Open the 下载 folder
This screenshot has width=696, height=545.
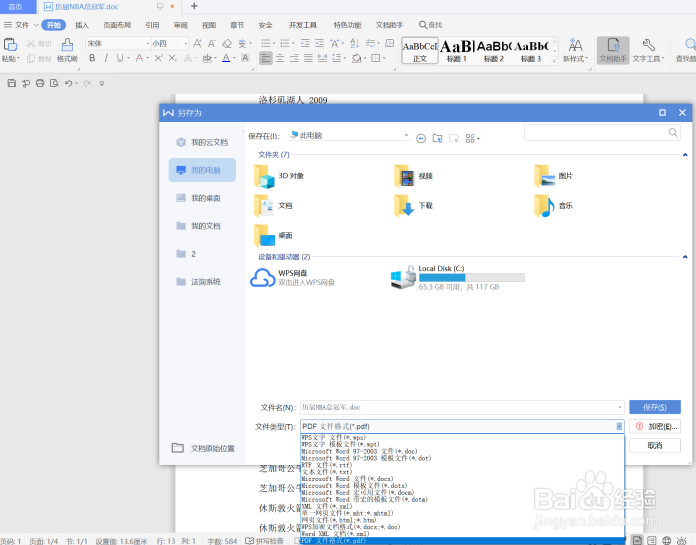pos(413,206)
